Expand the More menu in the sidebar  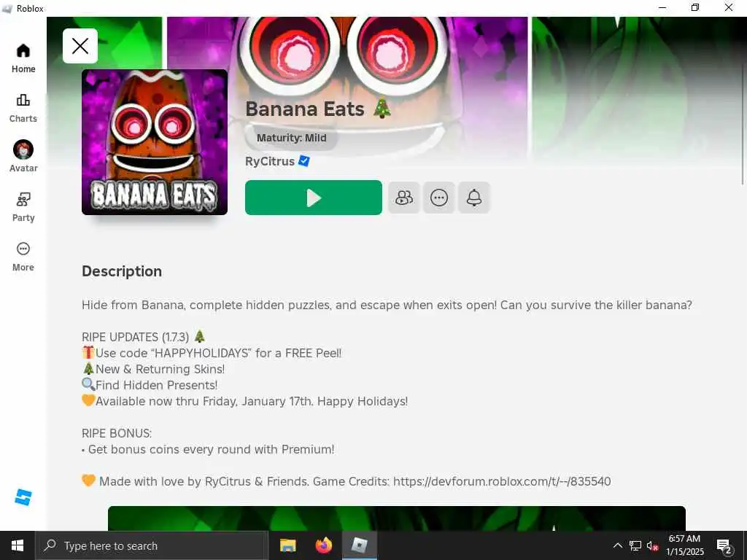23,256
